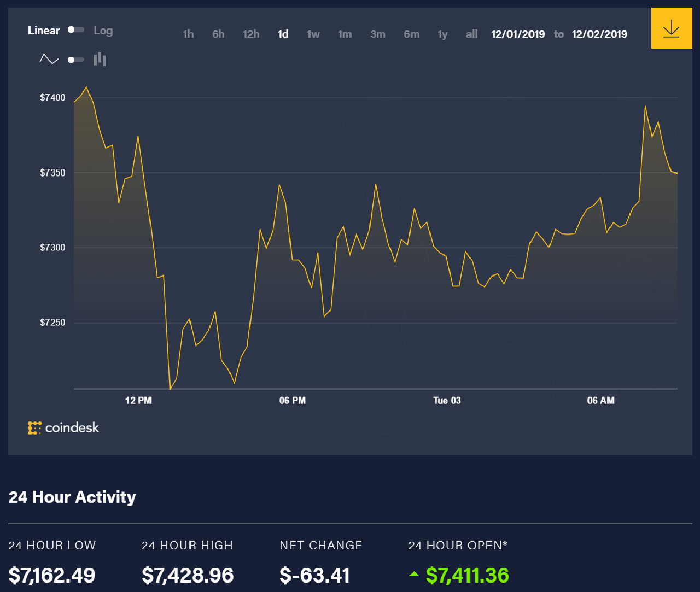Click the 24 HOUR HIGH label
700x592 pixels.
[x=187, y=545]
